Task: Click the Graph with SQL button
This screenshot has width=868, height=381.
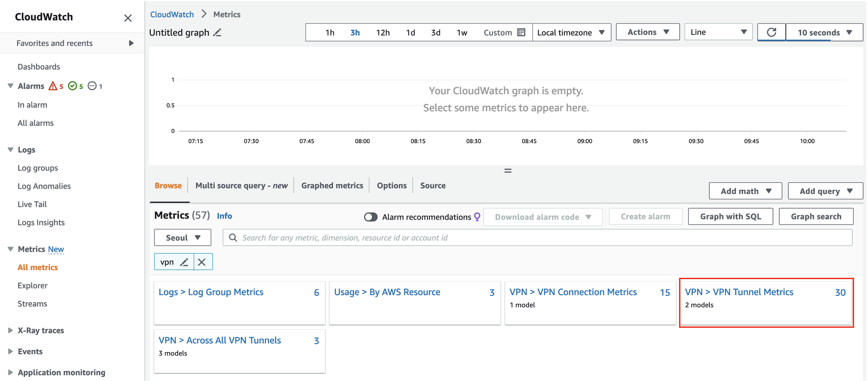Action: coord(730,217)
